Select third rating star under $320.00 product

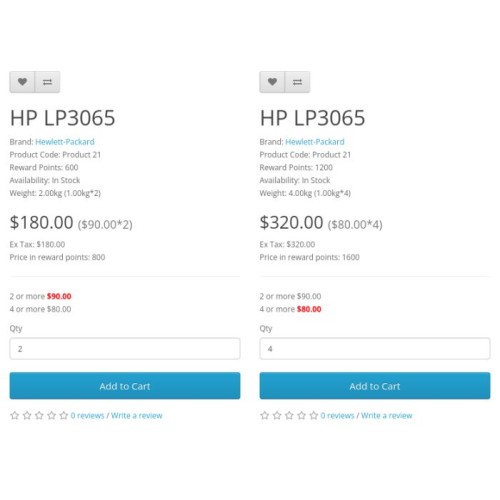[289, 415]
